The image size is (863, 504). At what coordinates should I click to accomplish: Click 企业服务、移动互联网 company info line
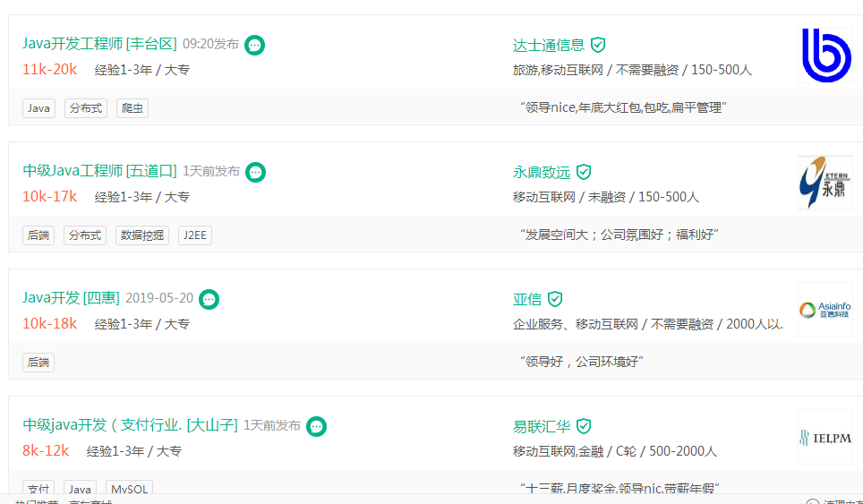(x=647, y=324)
